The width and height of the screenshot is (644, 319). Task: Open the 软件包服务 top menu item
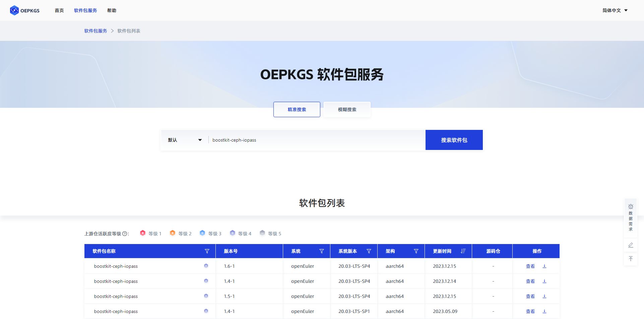pos(85,10)
